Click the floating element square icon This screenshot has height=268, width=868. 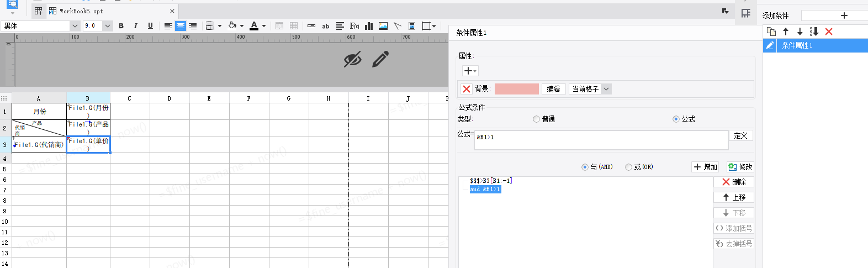coord(426,26)
